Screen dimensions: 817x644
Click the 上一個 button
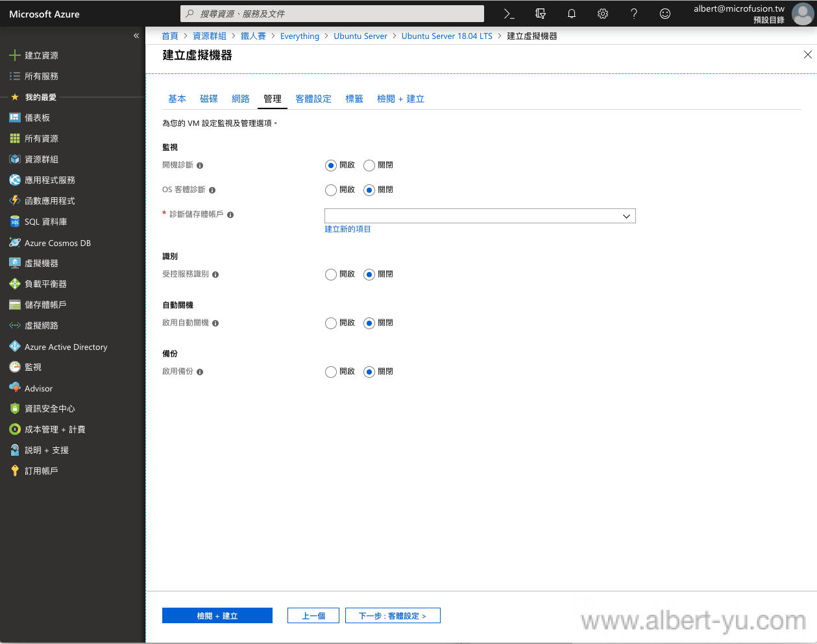coord(313,615)
